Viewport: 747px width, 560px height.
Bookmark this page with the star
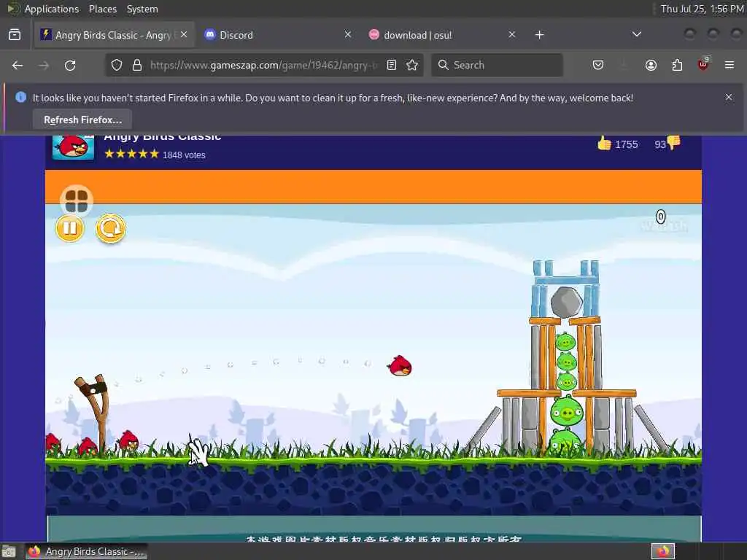click(x=412, y=65)
